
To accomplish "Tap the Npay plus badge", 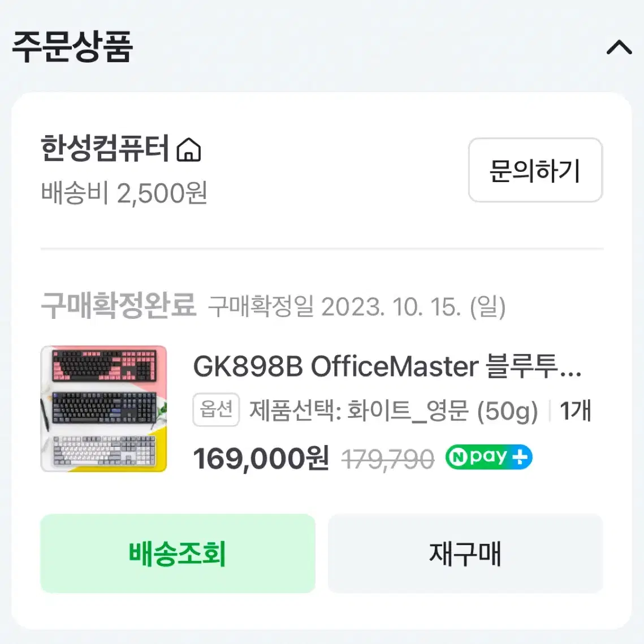I will coord(489,457).
